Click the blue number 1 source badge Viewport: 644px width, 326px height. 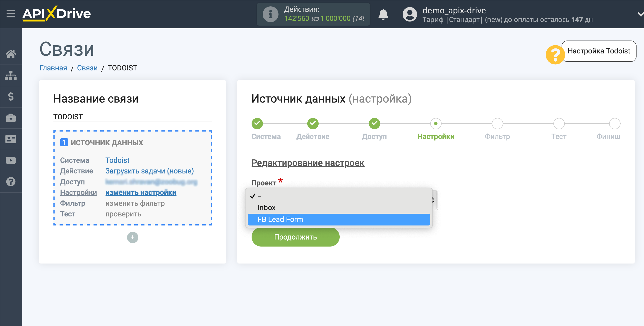(64, 142)
